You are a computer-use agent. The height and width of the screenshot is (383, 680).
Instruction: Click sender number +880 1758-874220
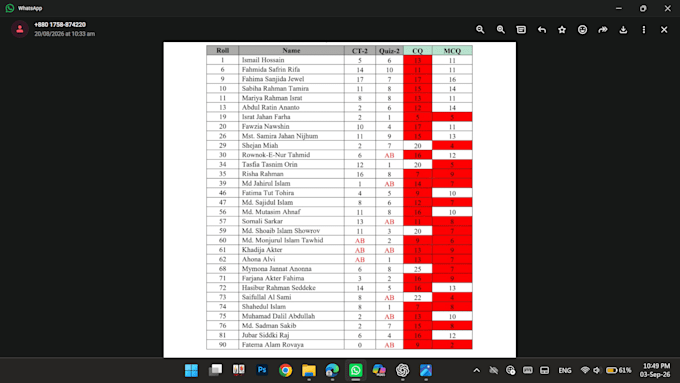[60, 25]
